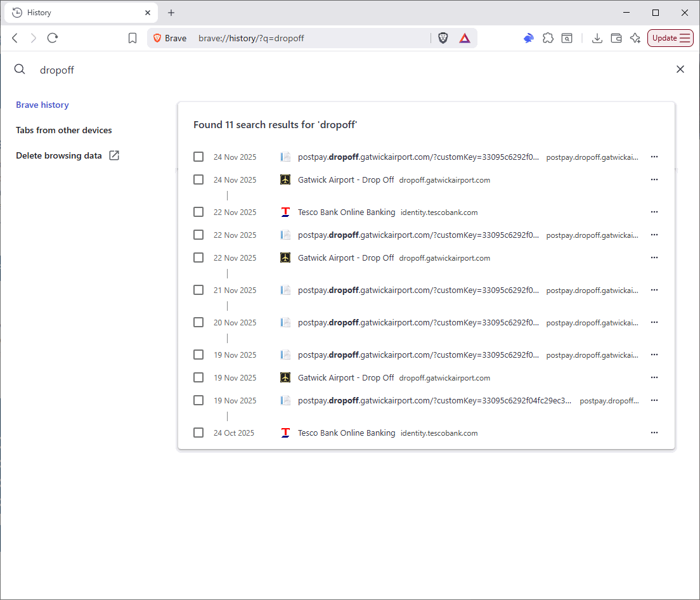Go to Tabs from other devices
The height and width of the screenshot is (600, 700).
(x=63, y=130)
